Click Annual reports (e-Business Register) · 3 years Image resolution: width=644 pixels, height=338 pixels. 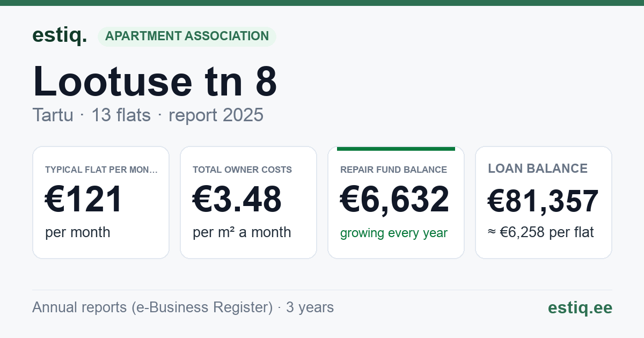pyautogui.click(x=183, y=307)
